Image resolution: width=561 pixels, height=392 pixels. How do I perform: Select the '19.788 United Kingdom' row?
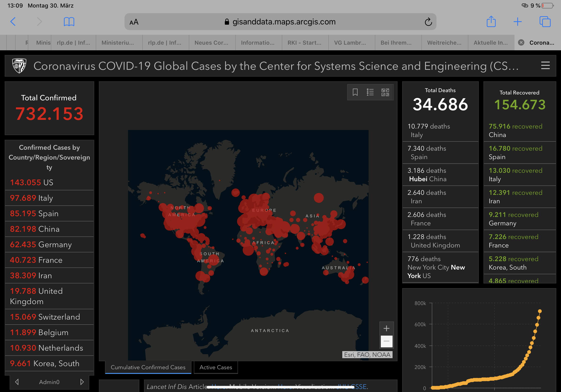click(x=49, y=296)
